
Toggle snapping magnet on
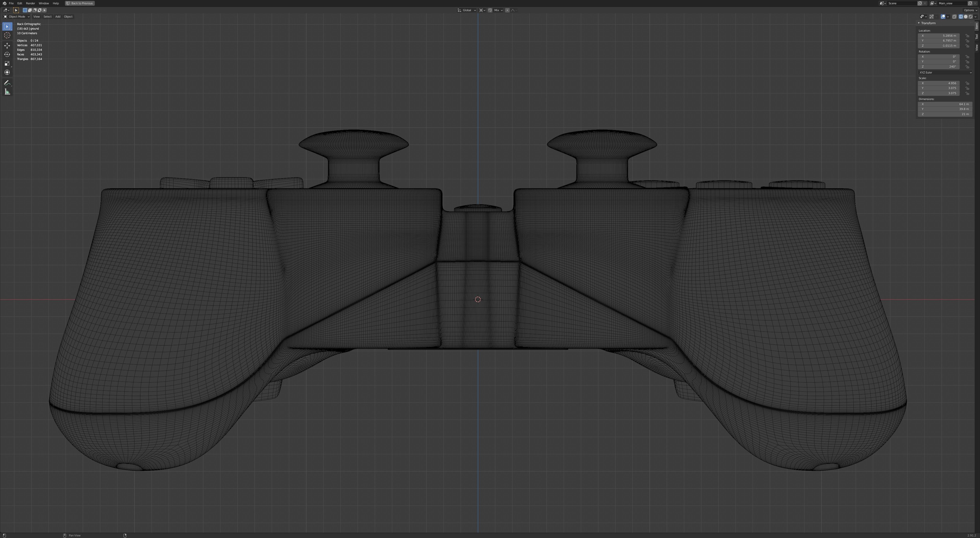[490, 10]
